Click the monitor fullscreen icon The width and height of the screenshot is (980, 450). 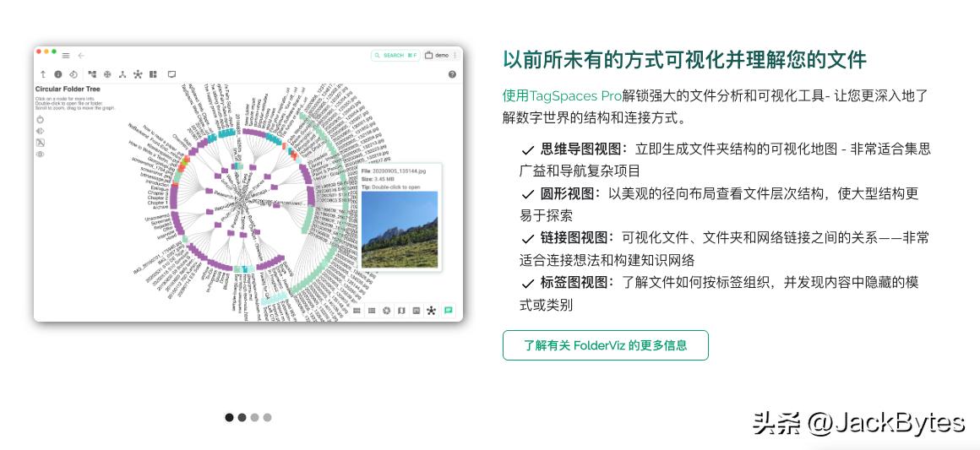point(171,74)
